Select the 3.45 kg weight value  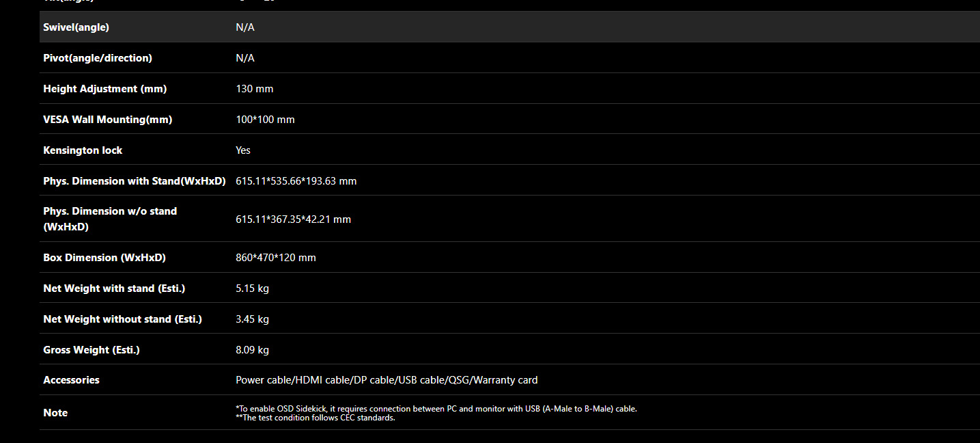[252, 319]
